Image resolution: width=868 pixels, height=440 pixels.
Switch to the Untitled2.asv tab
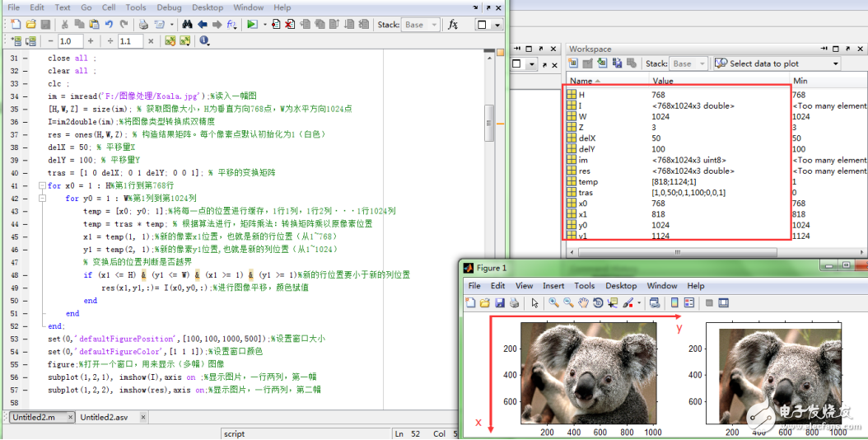coord(103,417)
